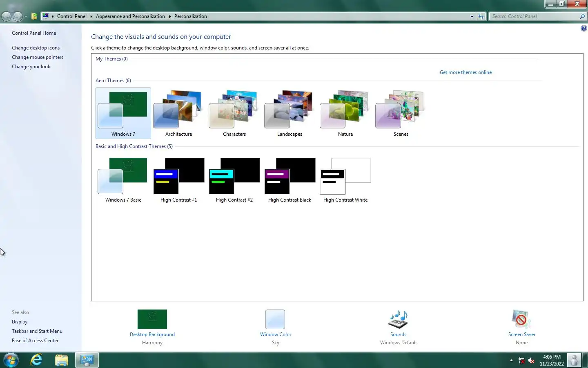
Task: Open Control Panel Home
Action: (x=34, y=33)
